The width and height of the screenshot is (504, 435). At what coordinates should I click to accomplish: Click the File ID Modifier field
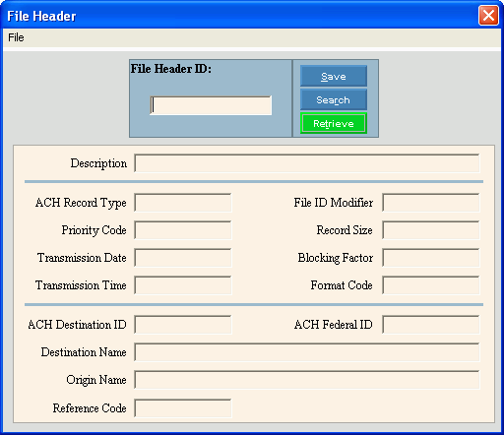pos(431,203)
